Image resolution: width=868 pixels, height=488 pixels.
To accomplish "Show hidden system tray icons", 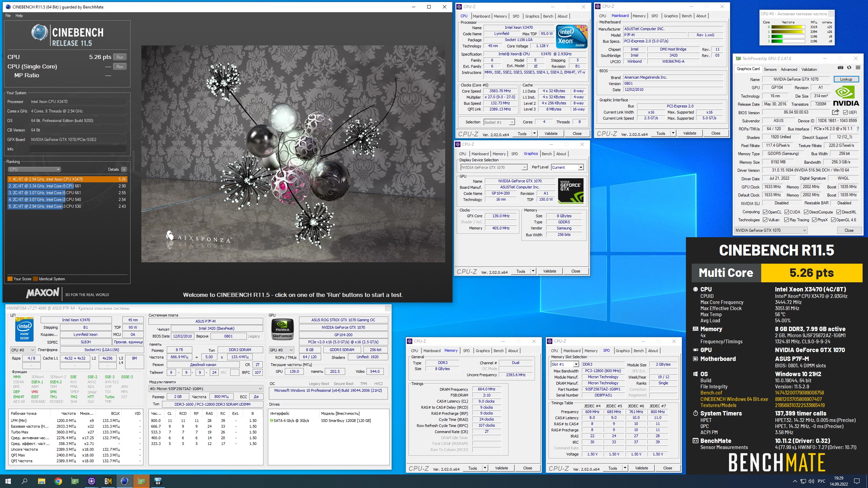I will click(795, 481).
